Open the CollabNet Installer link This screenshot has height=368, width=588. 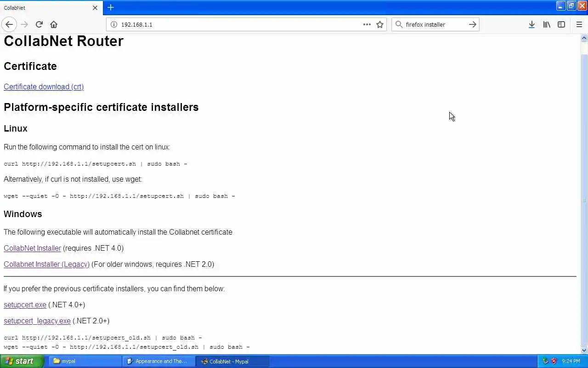pyautogui.click(x=32, y=248)
